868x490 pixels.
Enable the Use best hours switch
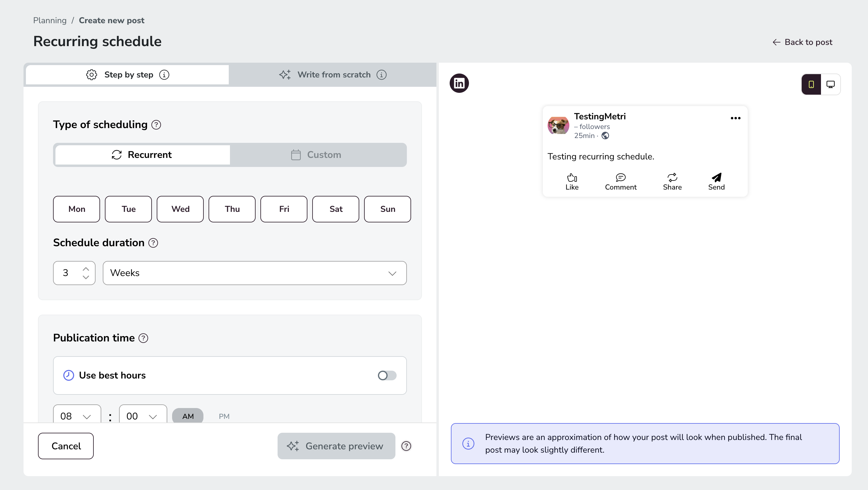387,375
